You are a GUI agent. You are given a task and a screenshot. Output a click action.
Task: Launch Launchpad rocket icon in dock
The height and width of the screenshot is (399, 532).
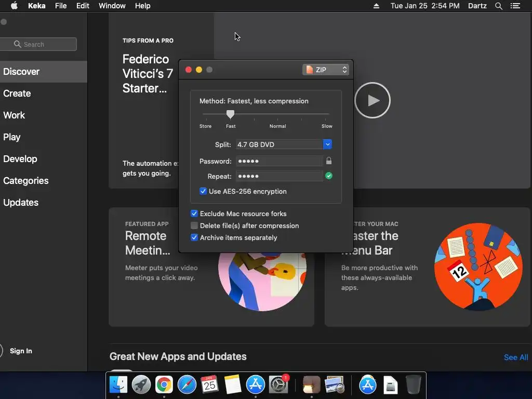pos(141,384)
